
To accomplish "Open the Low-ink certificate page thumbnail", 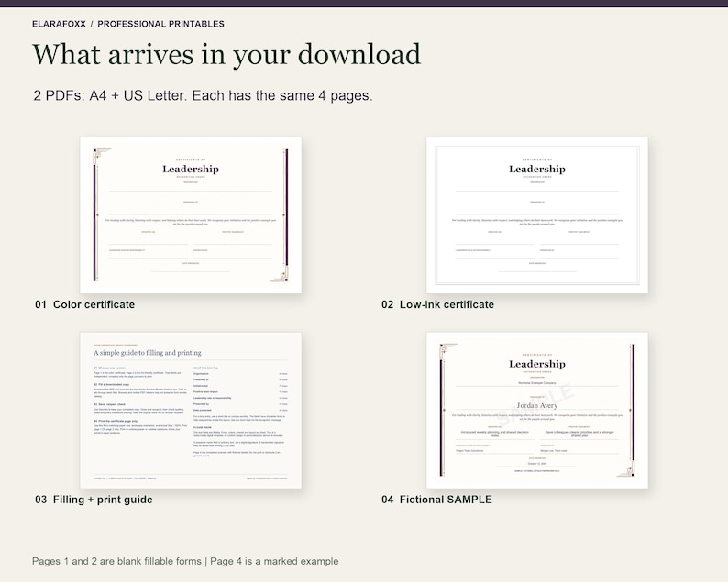I will [537, 214].
